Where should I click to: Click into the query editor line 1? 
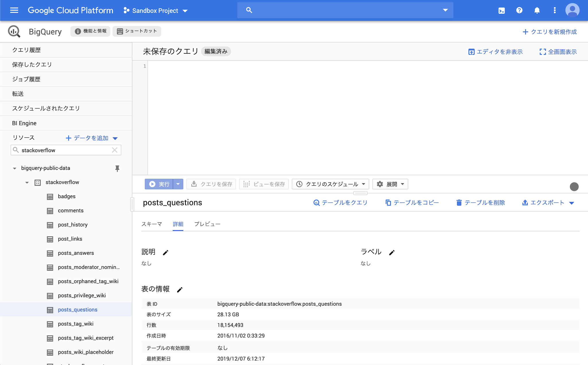click(x=367, y=66)
